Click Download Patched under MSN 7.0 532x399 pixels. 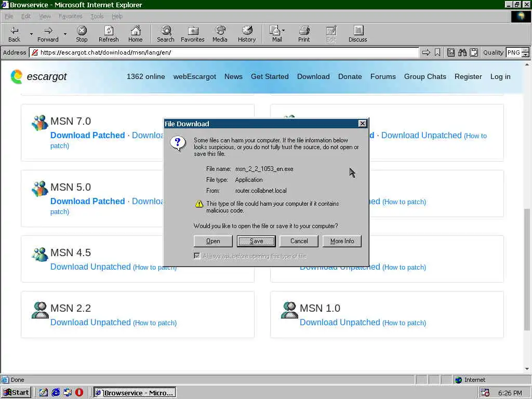click(87, 136)
